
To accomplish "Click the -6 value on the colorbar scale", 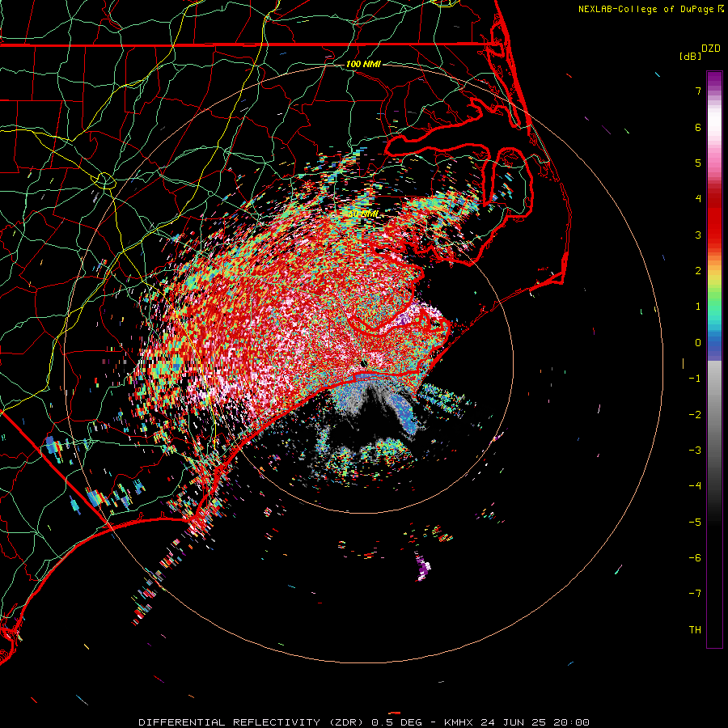I will [x=695, y=558].
